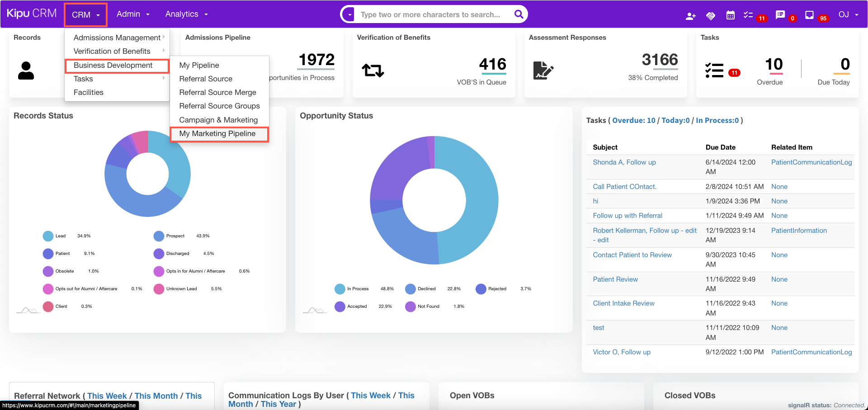Expand the Analytics dropdown menu
This screenshot has width=868, height=410.
coord(186,14)
